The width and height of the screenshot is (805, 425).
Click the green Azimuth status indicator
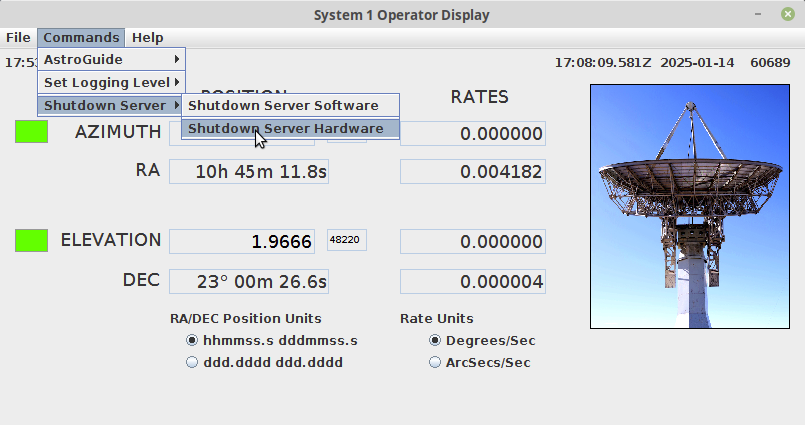[x=31, y=132]
